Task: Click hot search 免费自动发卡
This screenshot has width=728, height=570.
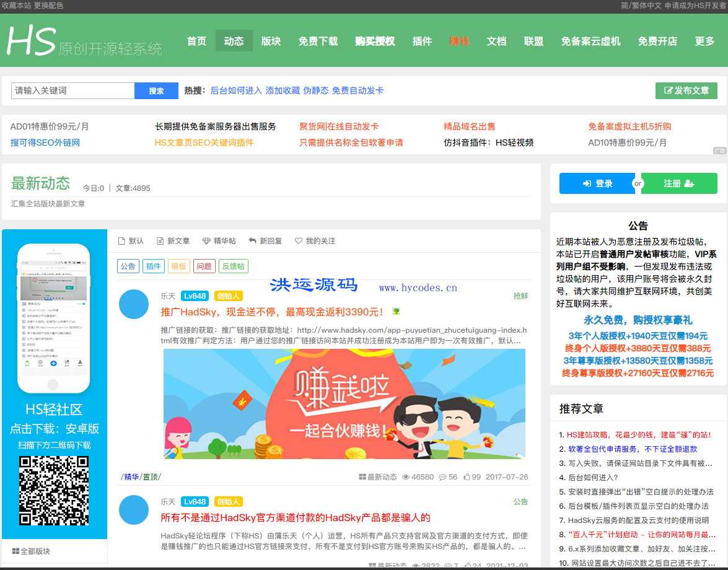Action: pos(357,90)
